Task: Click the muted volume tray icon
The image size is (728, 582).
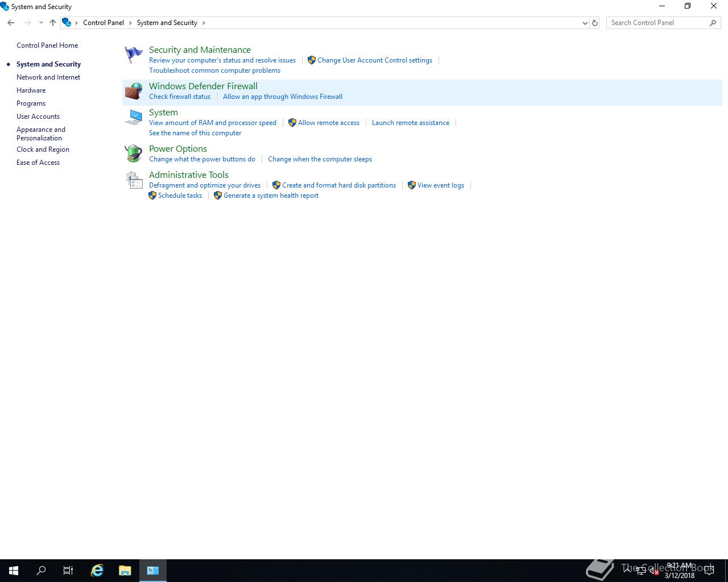Action: point(654,571)
